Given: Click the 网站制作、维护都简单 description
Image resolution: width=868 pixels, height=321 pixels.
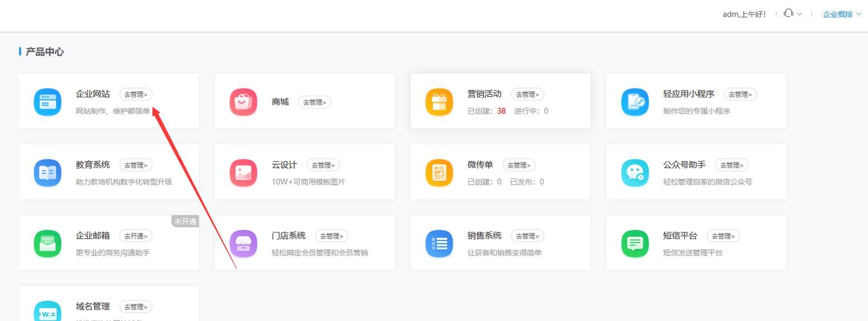Looking at the screenshot, I should [x=113, y=111].
